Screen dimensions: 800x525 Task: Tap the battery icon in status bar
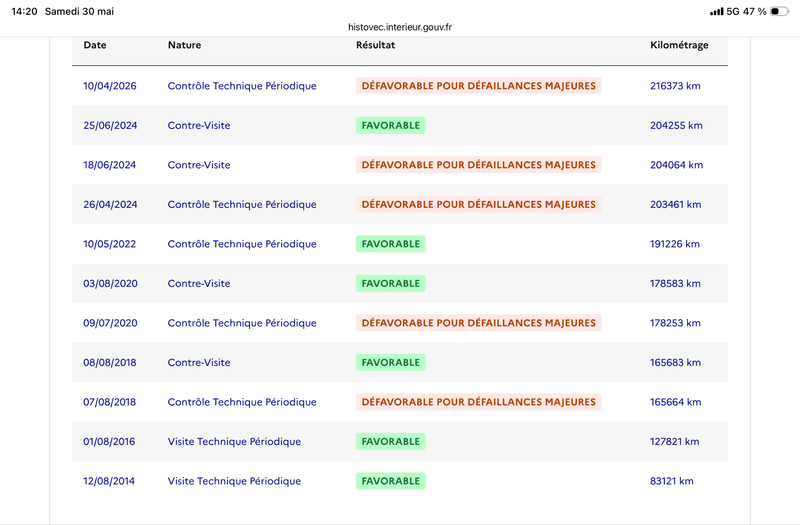(779, 11)
